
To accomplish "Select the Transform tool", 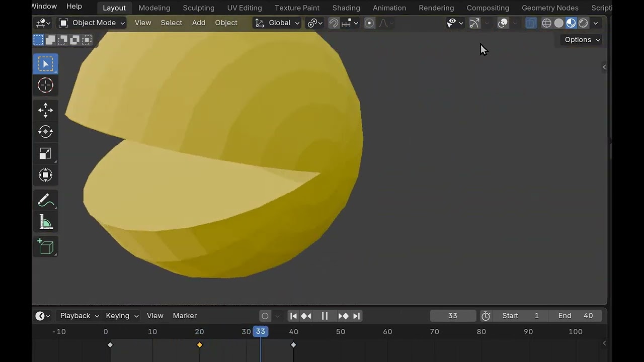I will [46, 175].
